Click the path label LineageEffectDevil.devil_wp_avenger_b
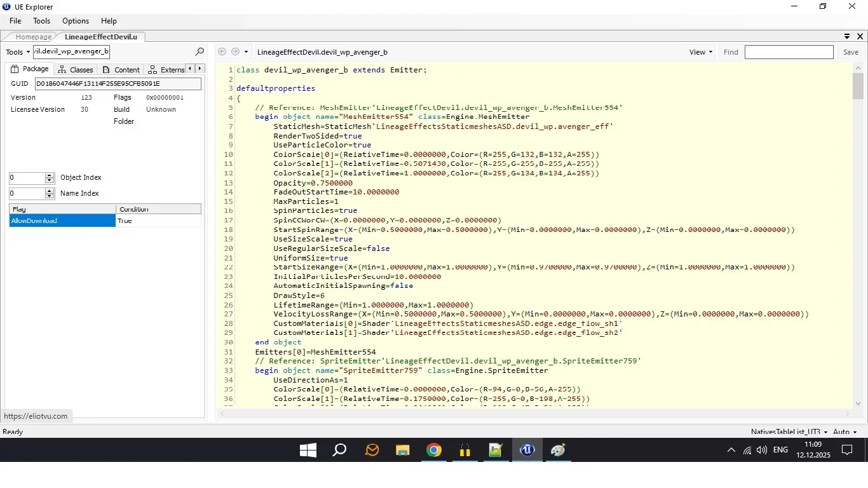 click(x=322, y=52)
